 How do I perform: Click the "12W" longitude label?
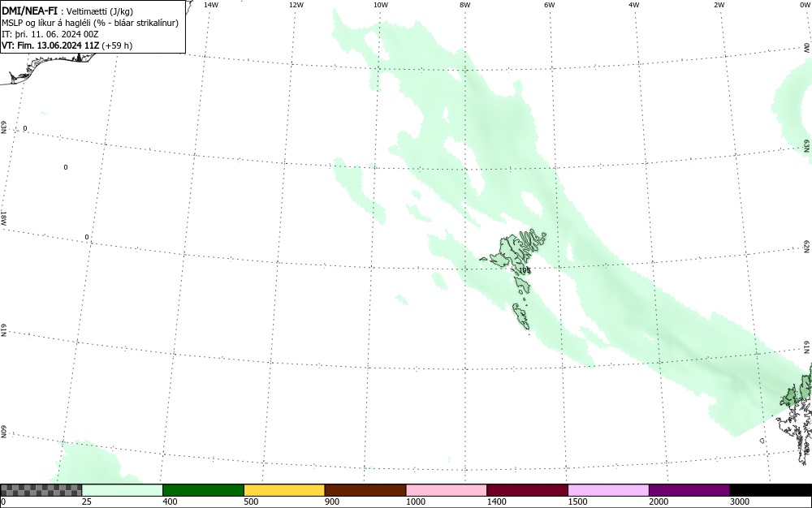[x=296, y=5]
